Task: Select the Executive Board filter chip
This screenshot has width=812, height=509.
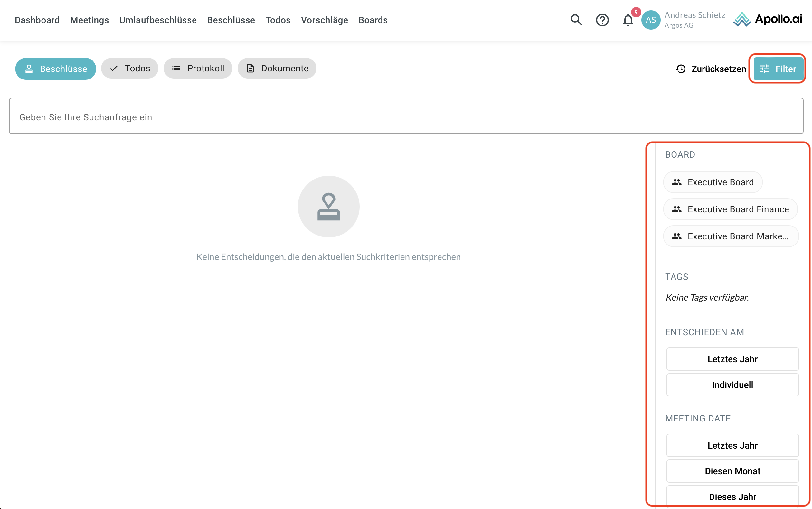Action: (x=713, y=182)
